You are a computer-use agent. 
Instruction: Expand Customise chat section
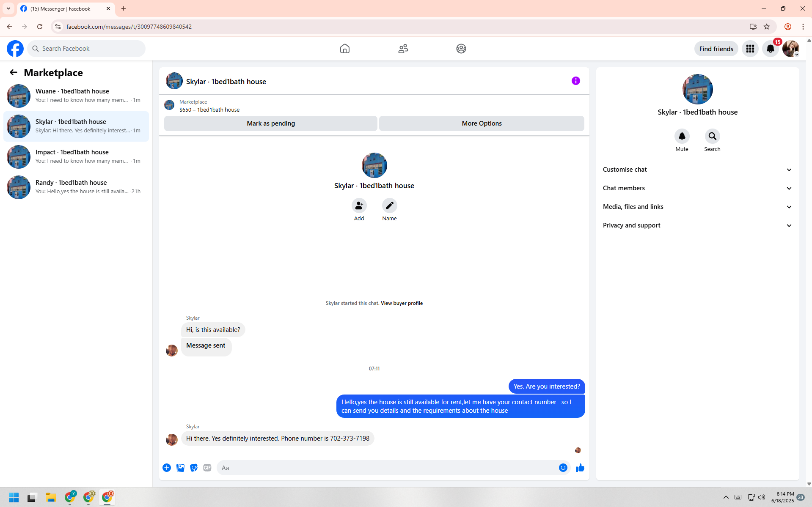pyautogui.click(x=697, y=170)
